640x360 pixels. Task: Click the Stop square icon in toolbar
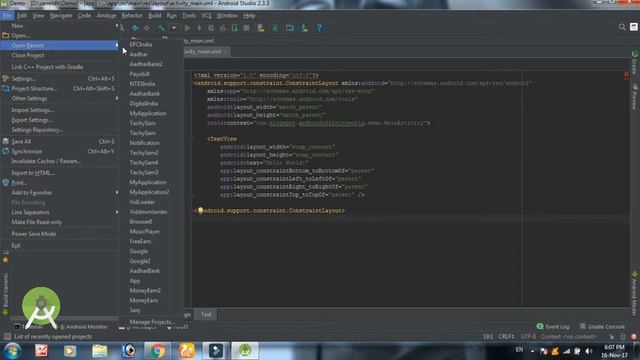[x=246, y=28]
